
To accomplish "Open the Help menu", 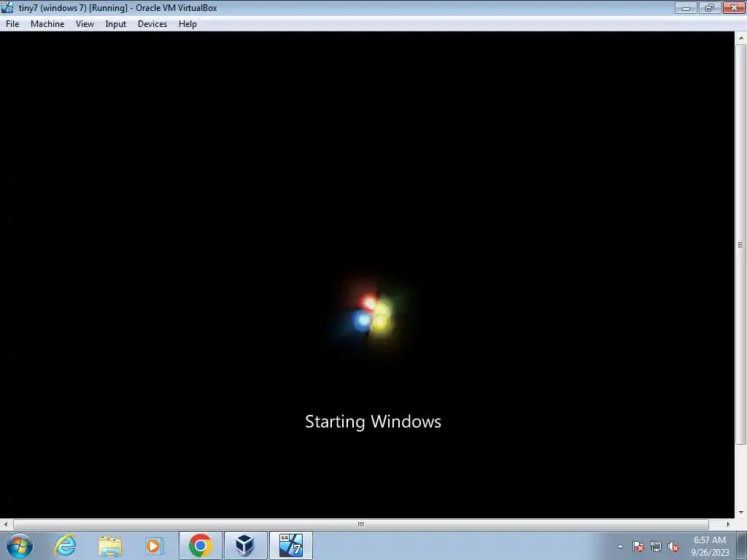I will [x=187, y=24].
